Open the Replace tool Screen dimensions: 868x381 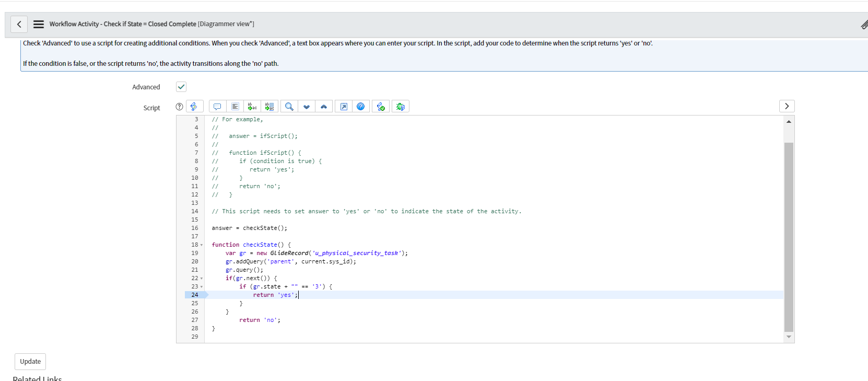[252, 107]
